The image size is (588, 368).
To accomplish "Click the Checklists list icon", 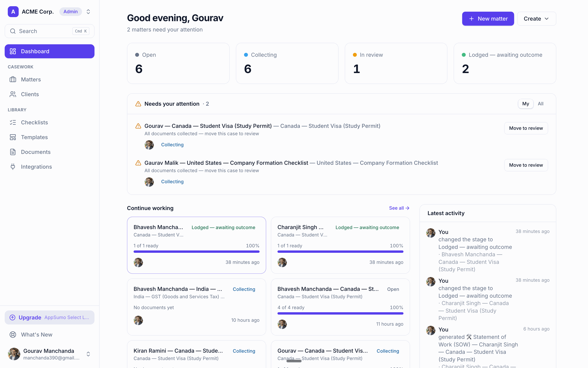I will (x=13, y=122).
